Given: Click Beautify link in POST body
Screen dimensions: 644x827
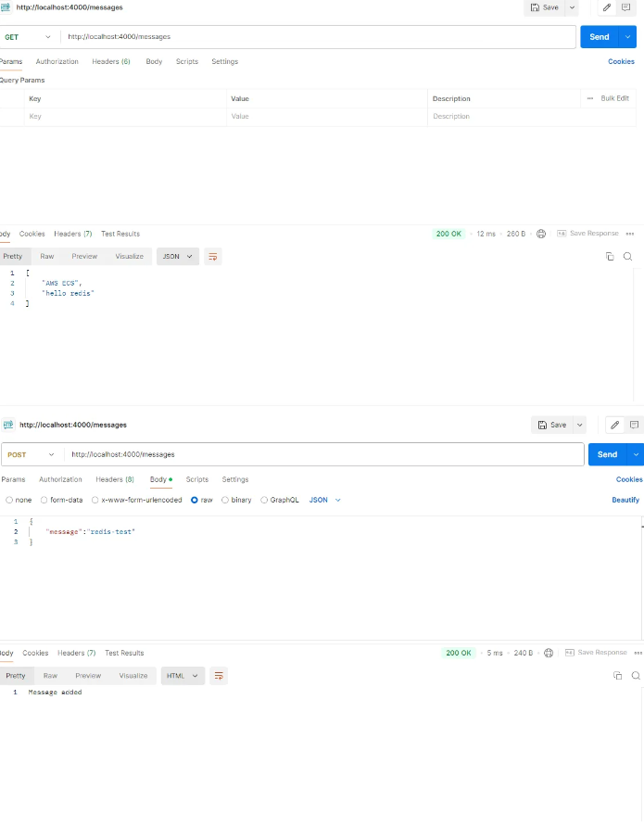Looking at the screenshot, I should [x=625, y=500].
